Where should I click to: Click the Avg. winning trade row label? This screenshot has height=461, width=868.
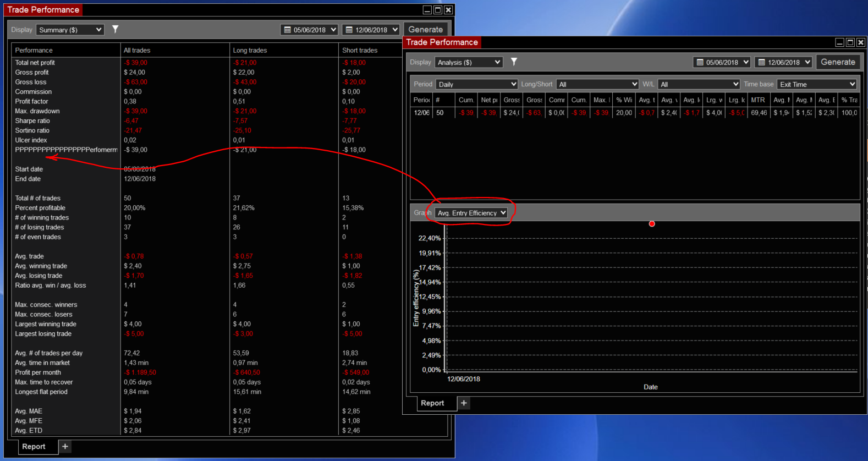pyautogui.click(x=41, y=266)
